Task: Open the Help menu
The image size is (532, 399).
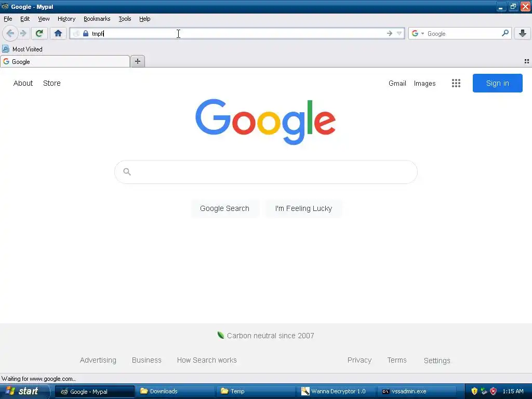Action: pyautogui.click(x=145, y=19)
